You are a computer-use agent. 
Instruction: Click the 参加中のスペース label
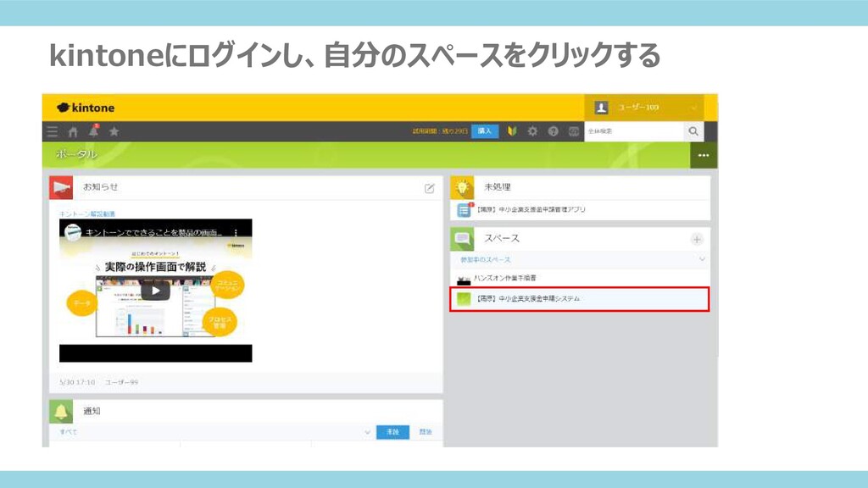click(x=486, y=259)
